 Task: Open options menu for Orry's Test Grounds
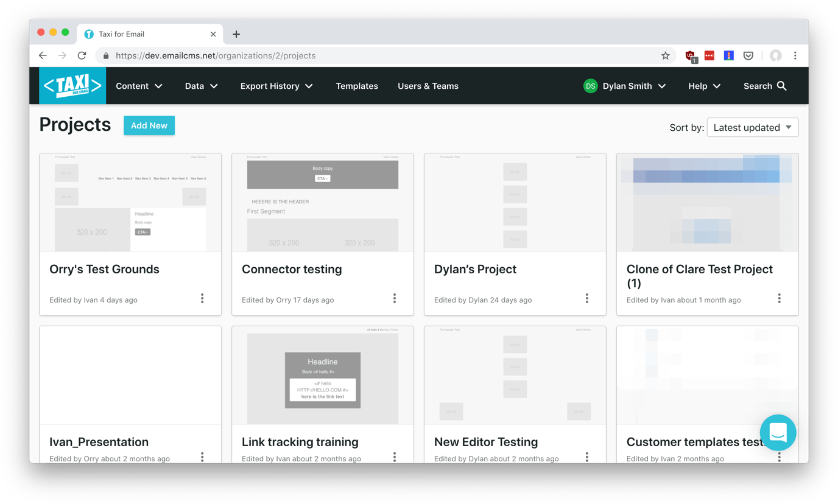point(202,298)
